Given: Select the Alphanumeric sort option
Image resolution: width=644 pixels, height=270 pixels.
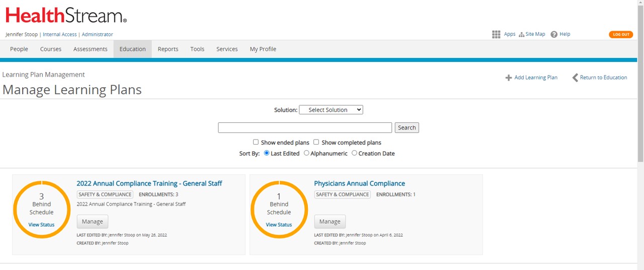Looking at the screenshot, I should point(306,153).
